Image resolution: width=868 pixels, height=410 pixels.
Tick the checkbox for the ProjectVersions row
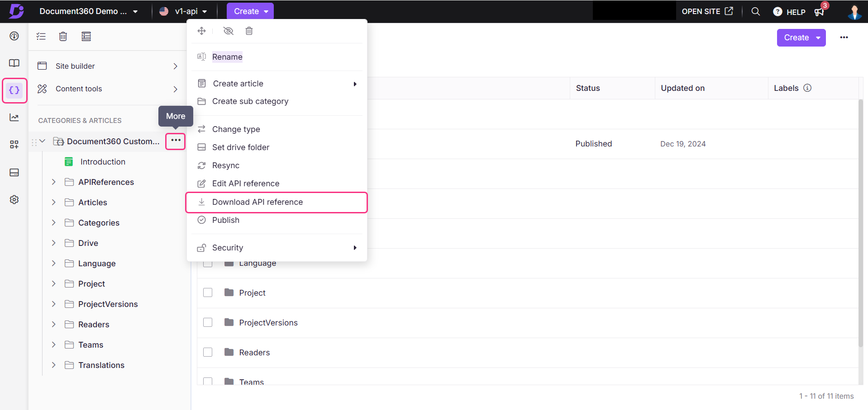click(x=208, y=322)
